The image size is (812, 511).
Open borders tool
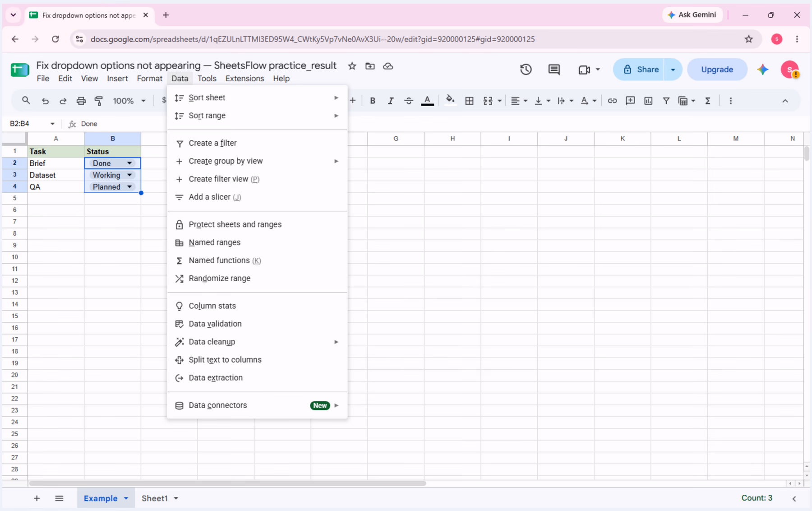469,101
